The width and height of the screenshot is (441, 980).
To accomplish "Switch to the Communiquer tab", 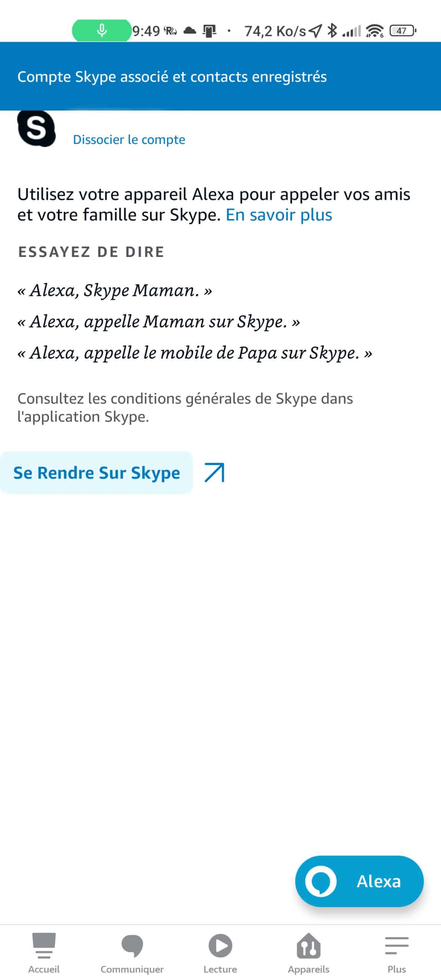I will pos(132,952).
